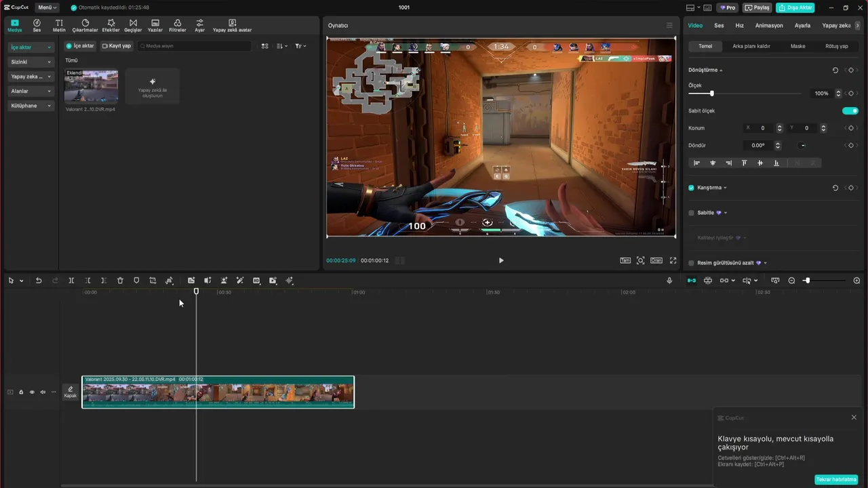Open the Arka planı kaldır sub-tab

pyautogui.click(x=751, y=46)
